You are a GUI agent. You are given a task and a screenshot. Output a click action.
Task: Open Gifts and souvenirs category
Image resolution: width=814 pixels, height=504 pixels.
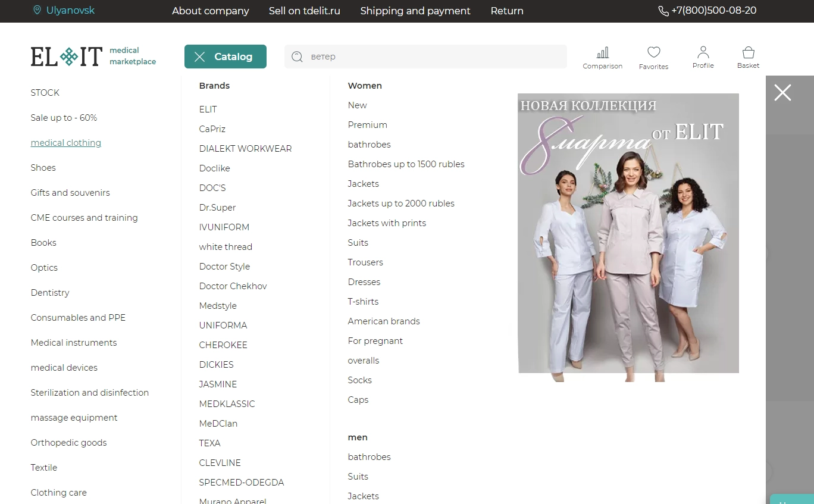[x=70, y=193]
